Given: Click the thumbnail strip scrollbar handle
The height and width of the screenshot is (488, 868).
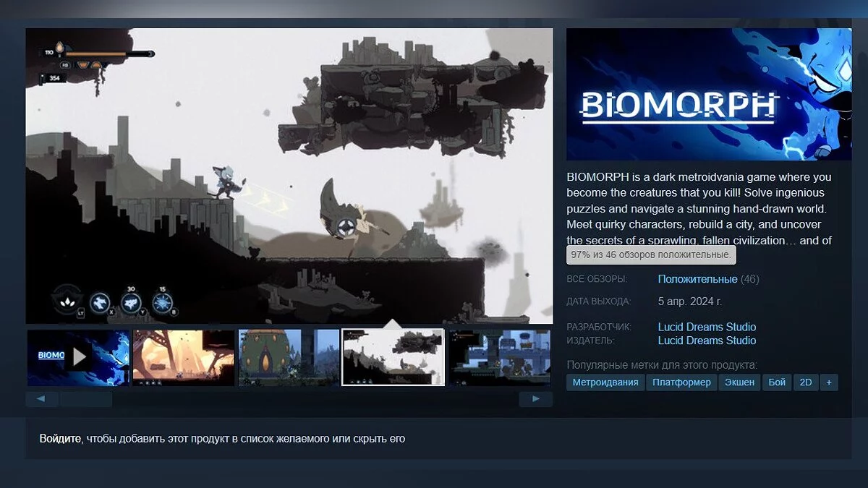Looking at the screenshot, I should 86,399.
